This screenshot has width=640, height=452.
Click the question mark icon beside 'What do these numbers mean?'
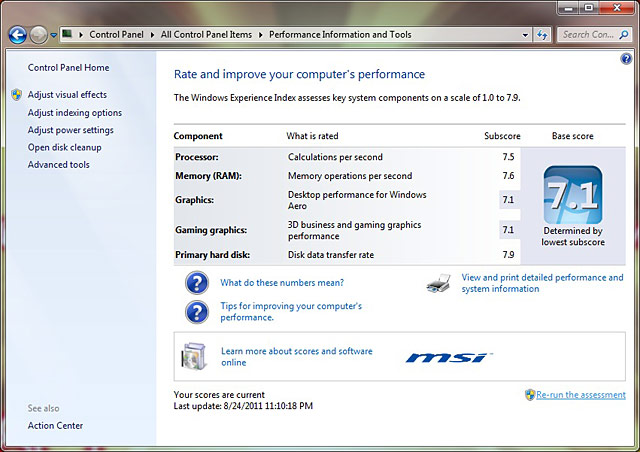[197, 283]
